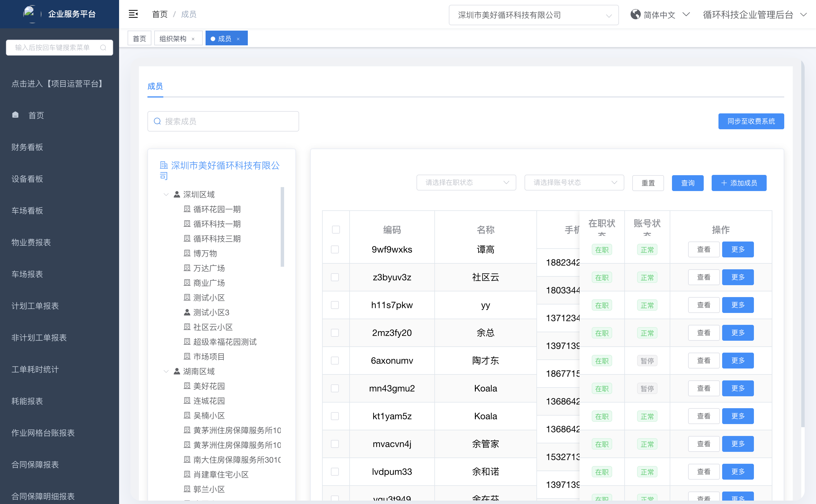Click the 添加成员 button
816x504 pixels.
pyautogui.click(x=739, y=183)
